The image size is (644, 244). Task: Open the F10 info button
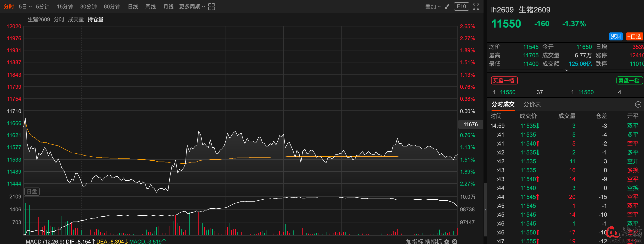pos(461,6)
